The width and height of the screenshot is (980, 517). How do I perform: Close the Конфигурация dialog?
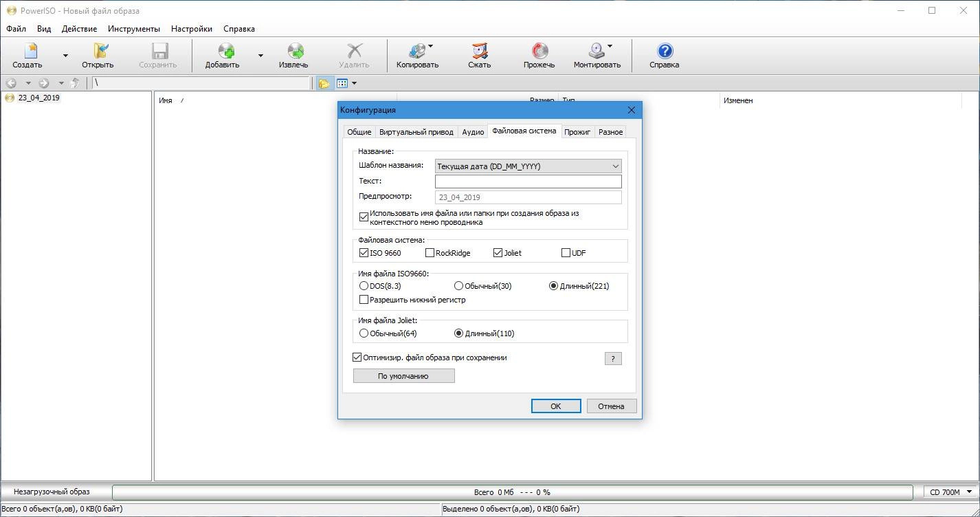(x=632, y=110)
